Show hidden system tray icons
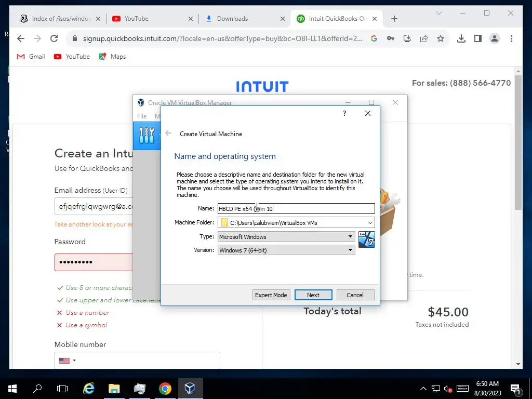Screen dimensions: 532x399 pyautogui.click(x=423, y=389)
